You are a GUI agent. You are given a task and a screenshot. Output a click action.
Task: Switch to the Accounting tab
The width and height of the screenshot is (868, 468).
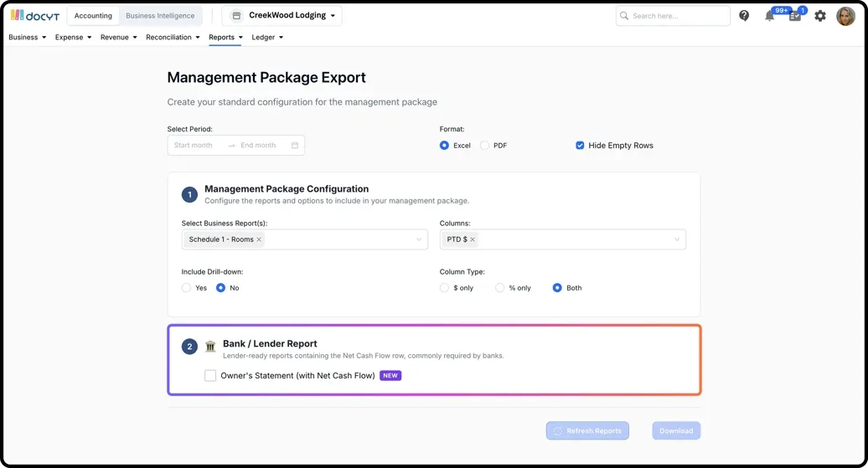(x=93, y=16)
